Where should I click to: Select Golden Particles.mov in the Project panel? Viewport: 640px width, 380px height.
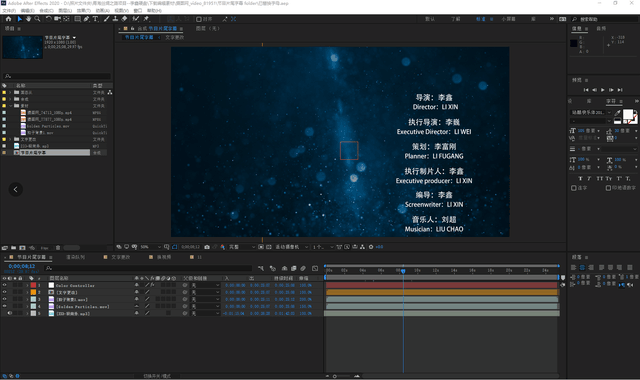pyautogui.click(x=47, y=126)
